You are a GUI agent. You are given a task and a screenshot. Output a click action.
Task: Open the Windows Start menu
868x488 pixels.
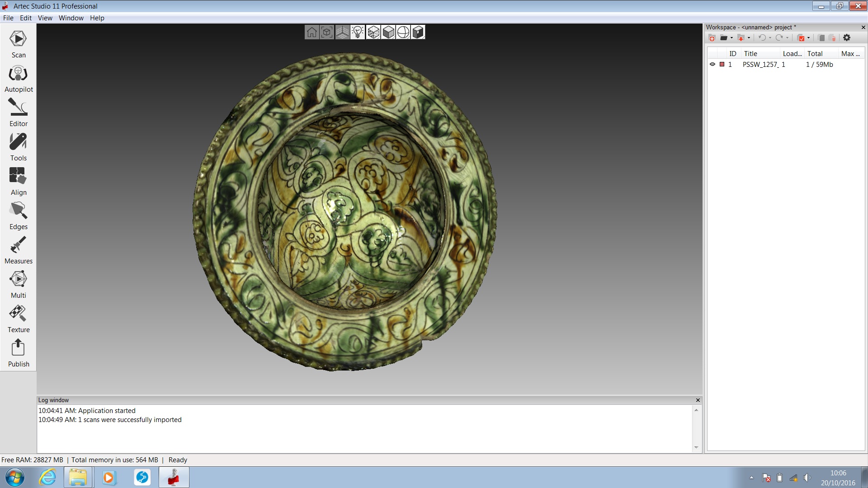click(x=14, y=478)
